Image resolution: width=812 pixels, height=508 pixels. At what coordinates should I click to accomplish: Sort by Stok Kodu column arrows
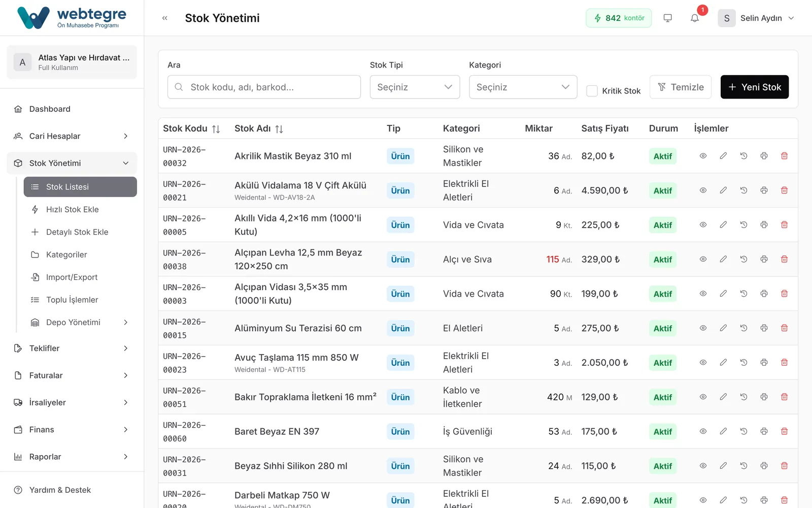click(216, 129)
